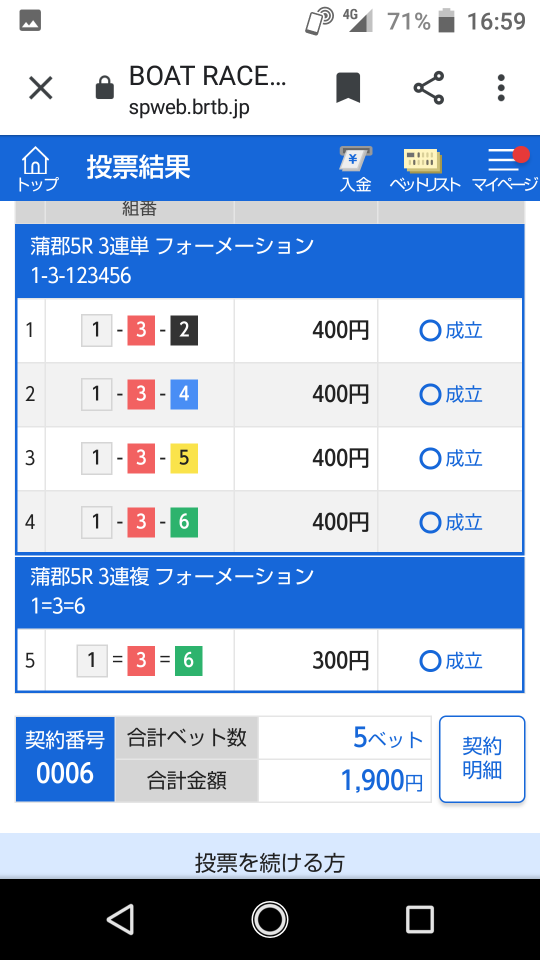This screenshot has height=960, width=540.
Task: Tap the 成立 status on row 1
Action: point(451,331)
